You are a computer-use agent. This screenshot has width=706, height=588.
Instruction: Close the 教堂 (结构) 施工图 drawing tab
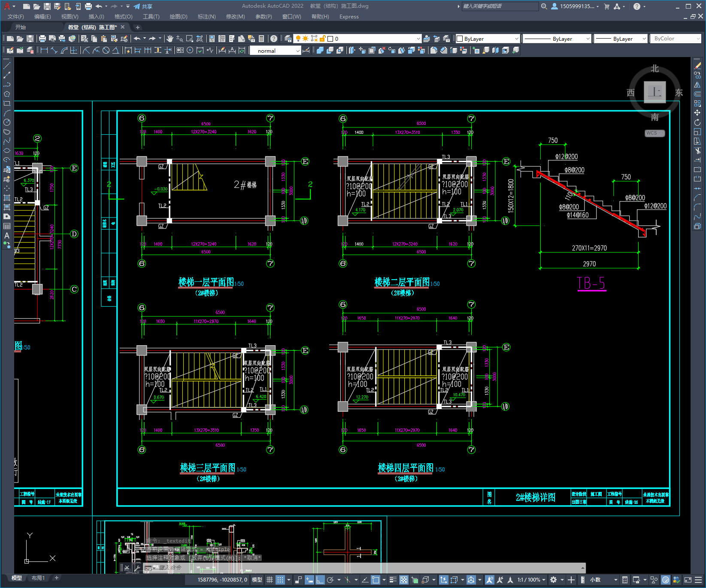pos(123,27)
